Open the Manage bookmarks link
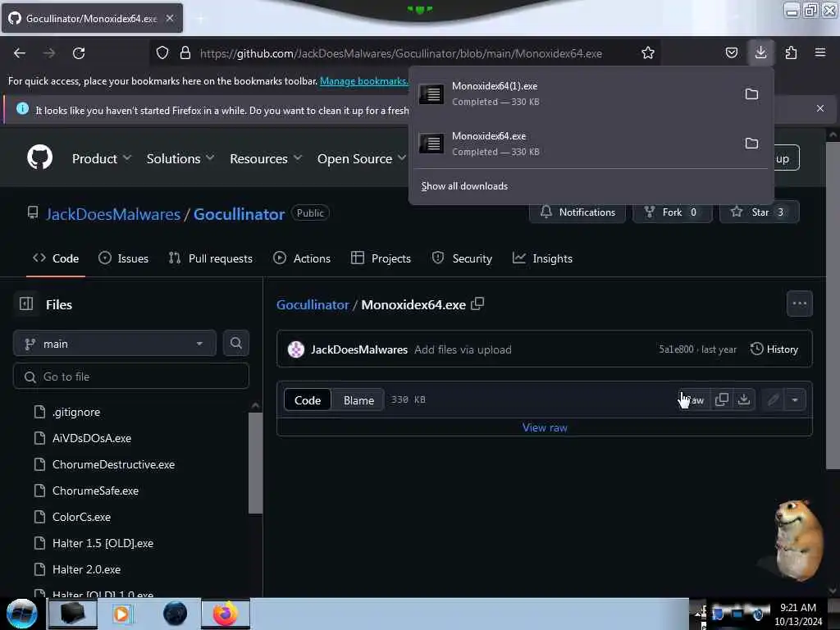Image resolution: width=840 pixels, height=630 pixels. click(364, 81)
